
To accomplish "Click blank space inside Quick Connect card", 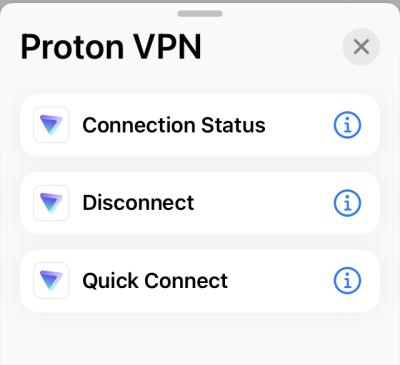I will [281, 280].
